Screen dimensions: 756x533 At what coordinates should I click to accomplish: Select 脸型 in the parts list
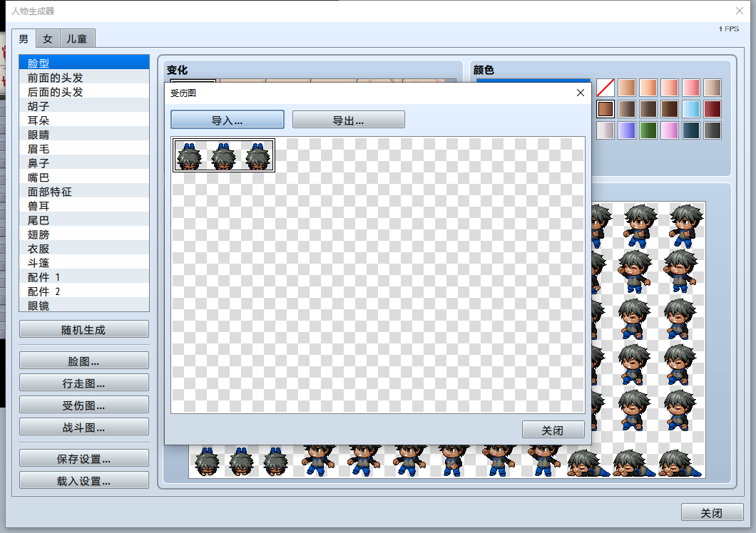(x=84, y=63)
